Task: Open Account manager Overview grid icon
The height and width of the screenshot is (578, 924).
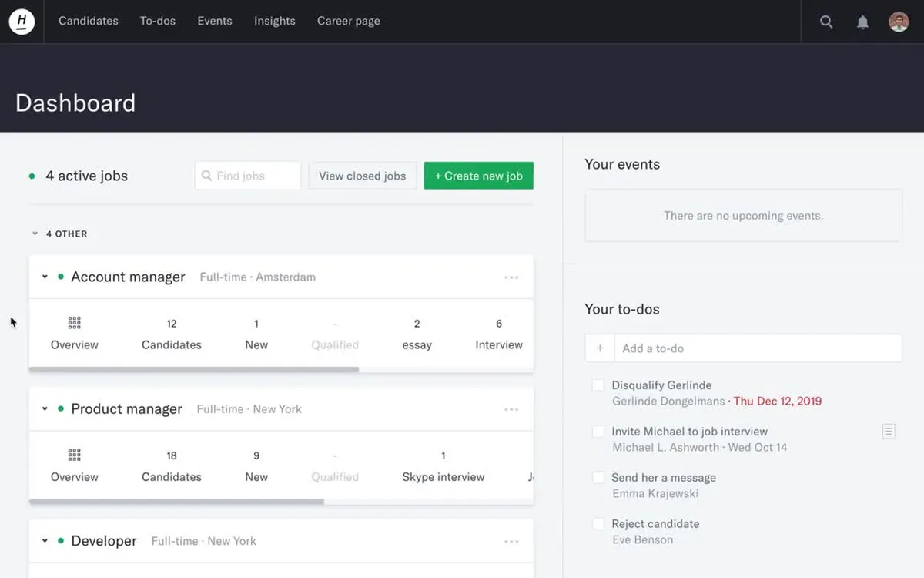Action: (75, 323)
